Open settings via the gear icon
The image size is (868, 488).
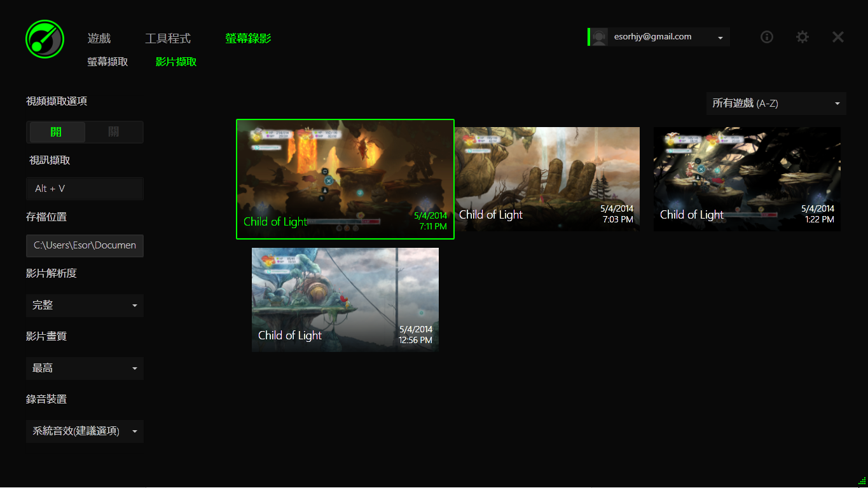coord(803,37)
